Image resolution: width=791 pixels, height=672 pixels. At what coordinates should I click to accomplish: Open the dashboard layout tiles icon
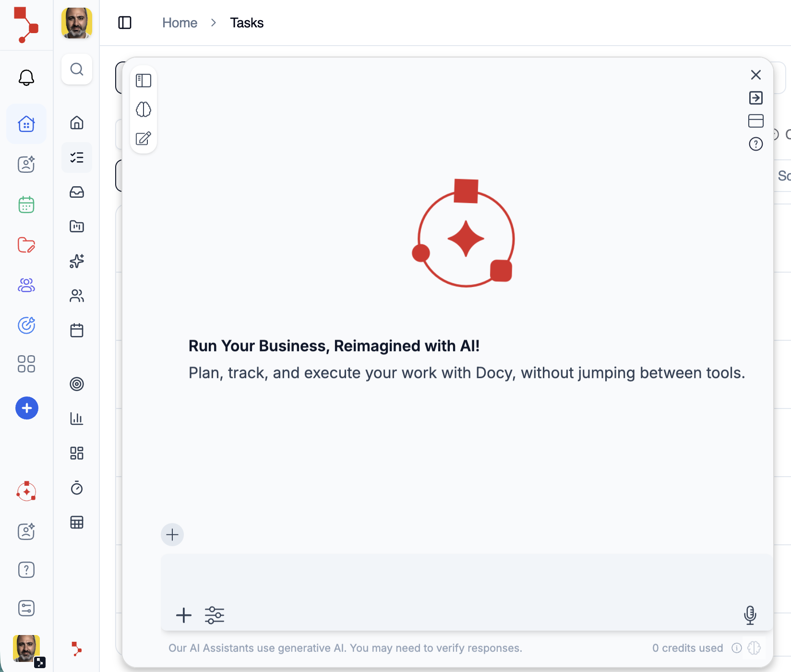coord(77,453)
